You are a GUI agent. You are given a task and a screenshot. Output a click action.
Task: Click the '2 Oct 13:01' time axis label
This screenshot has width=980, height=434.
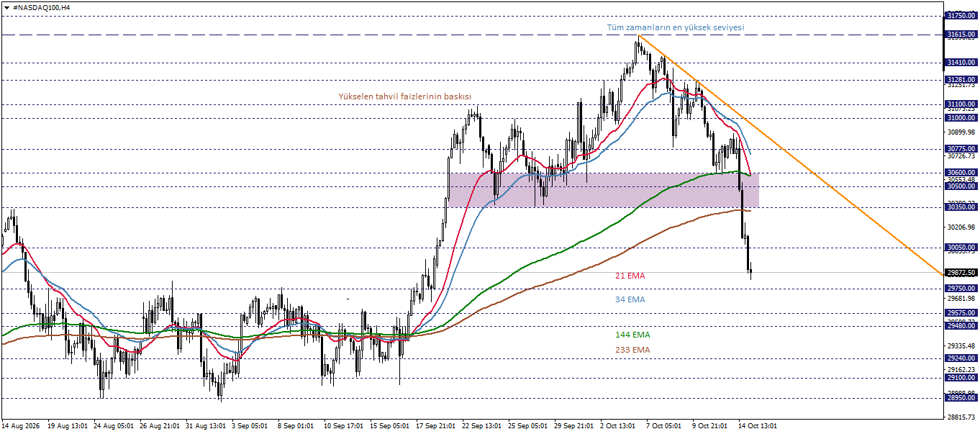coord(620,426)
